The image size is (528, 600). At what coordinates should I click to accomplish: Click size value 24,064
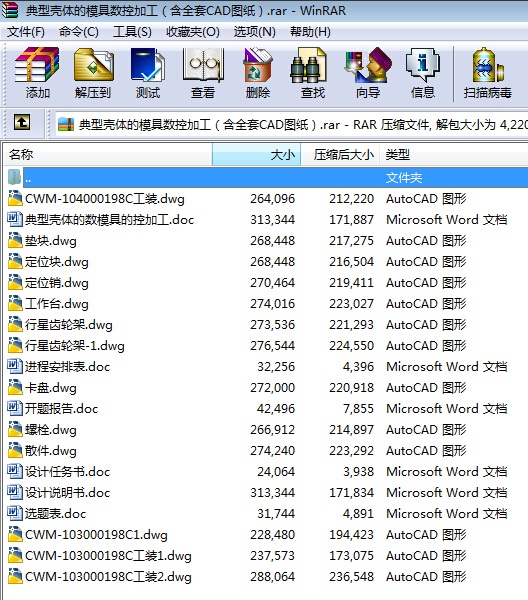[276, 471]
